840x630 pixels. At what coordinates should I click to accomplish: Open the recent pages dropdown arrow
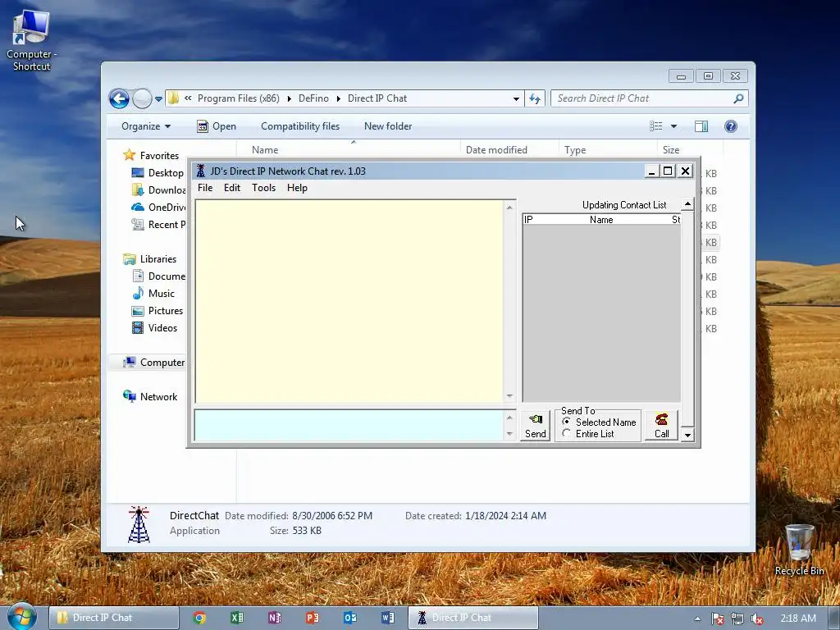point(158,99)
